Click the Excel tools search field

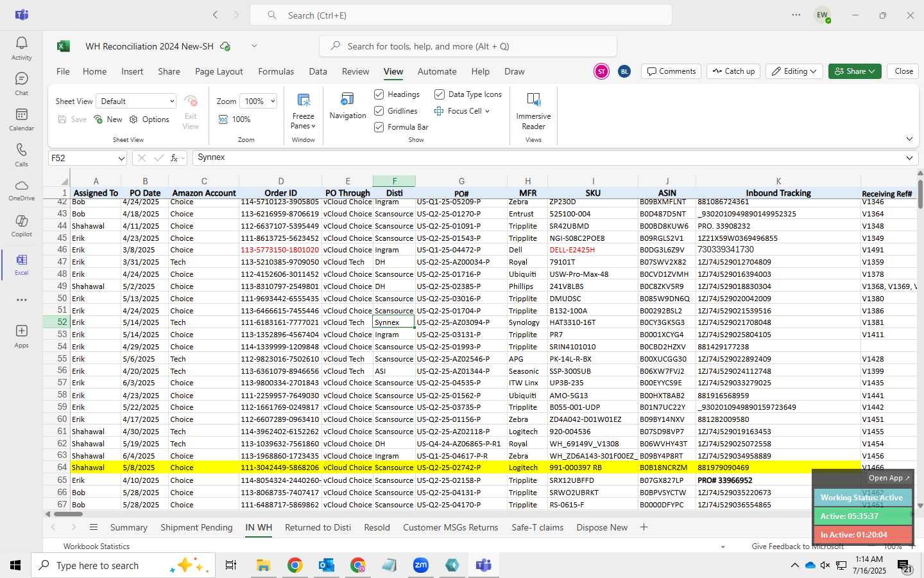pos(468,46)
